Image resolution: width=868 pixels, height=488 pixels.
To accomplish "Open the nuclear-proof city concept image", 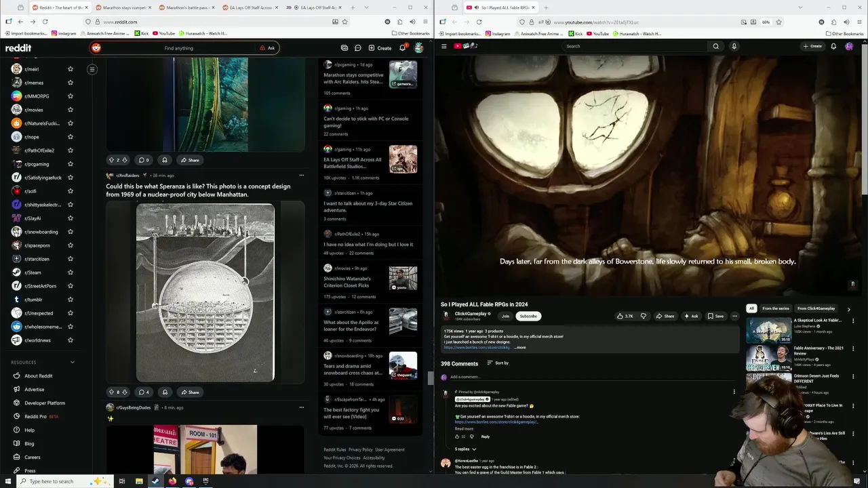I will point(205,292).
